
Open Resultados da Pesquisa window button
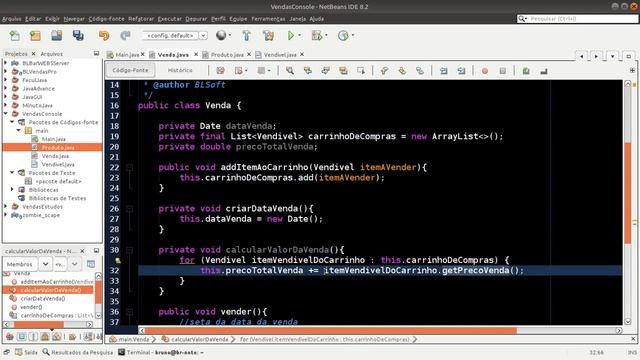[x=78, y=352]
